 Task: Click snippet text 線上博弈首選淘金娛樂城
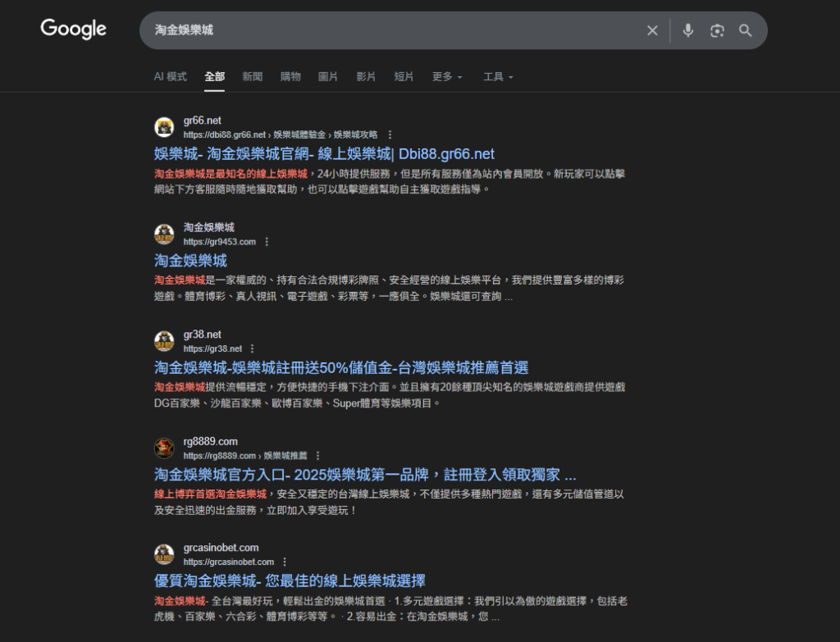211,494
